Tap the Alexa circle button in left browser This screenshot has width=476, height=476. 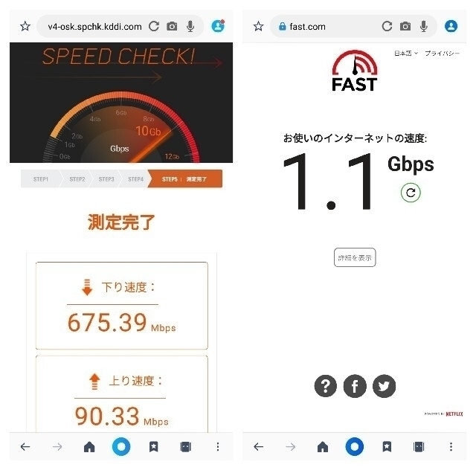tap(121, 446)
